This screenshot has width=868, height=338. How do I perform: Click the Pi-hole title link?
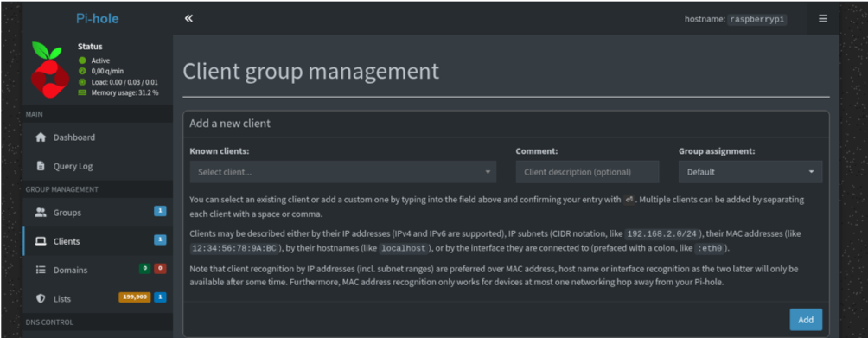[x=98, y=19]
